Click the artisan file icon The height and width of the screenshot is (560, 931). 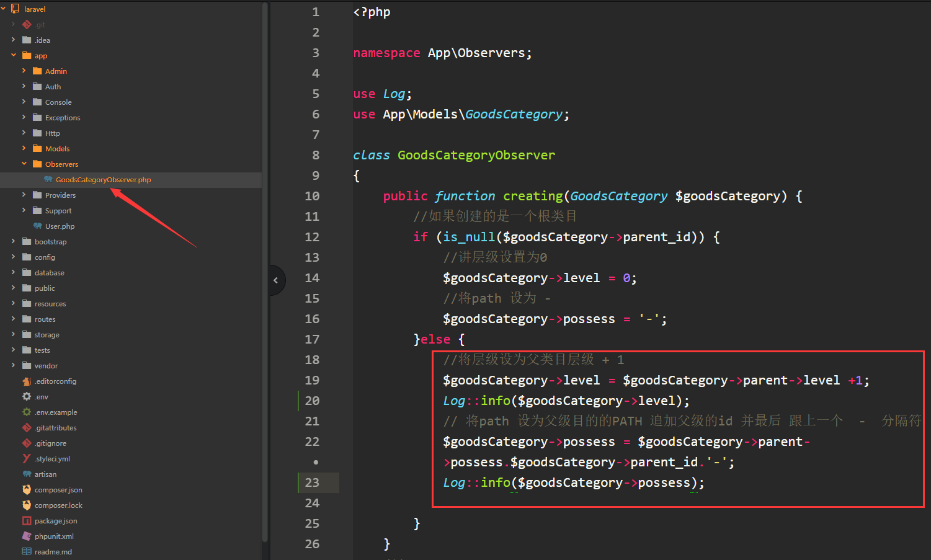tap(27, 474)
